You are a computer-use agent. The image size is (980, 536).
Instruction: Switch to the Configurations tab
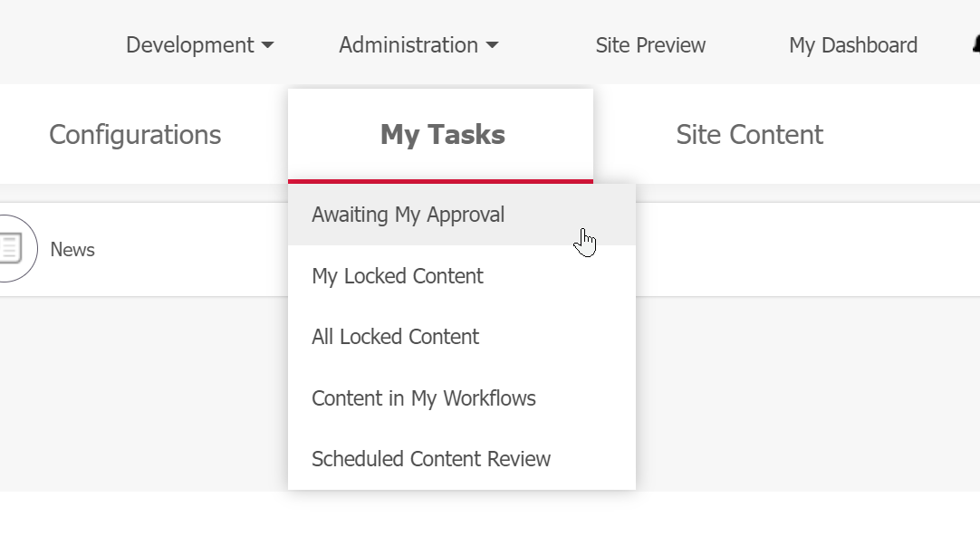pos(134,134)
